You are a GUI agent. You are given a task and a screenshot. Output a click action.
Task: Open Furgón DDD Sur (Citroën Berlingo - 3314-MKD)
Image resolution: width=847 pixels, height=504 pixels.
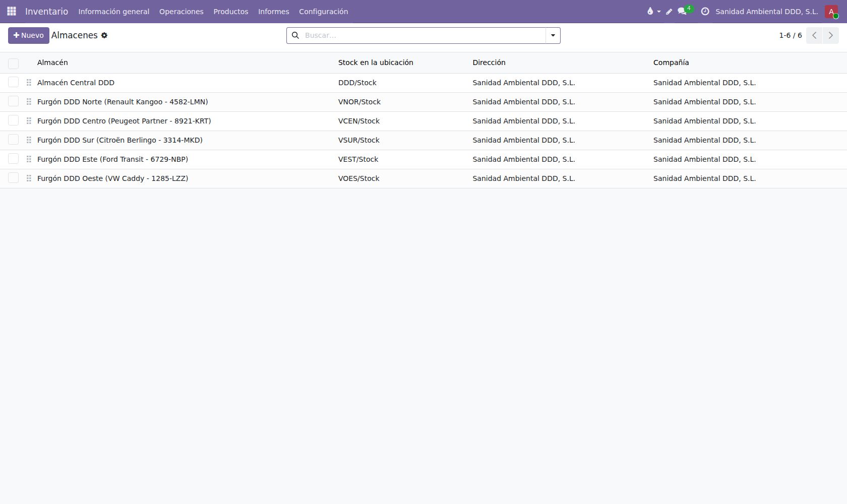(x=120, y=140)
